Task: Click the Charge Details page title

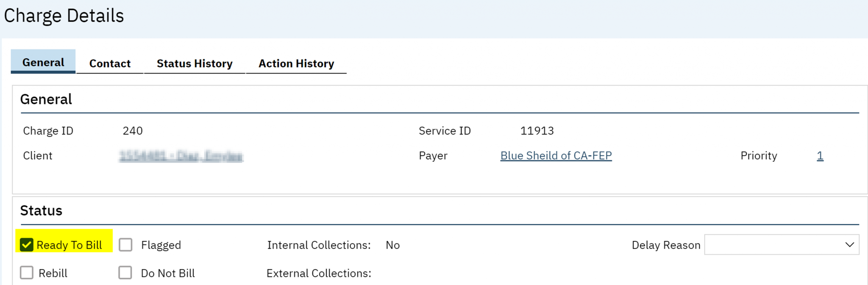Action: click(64, 16)
